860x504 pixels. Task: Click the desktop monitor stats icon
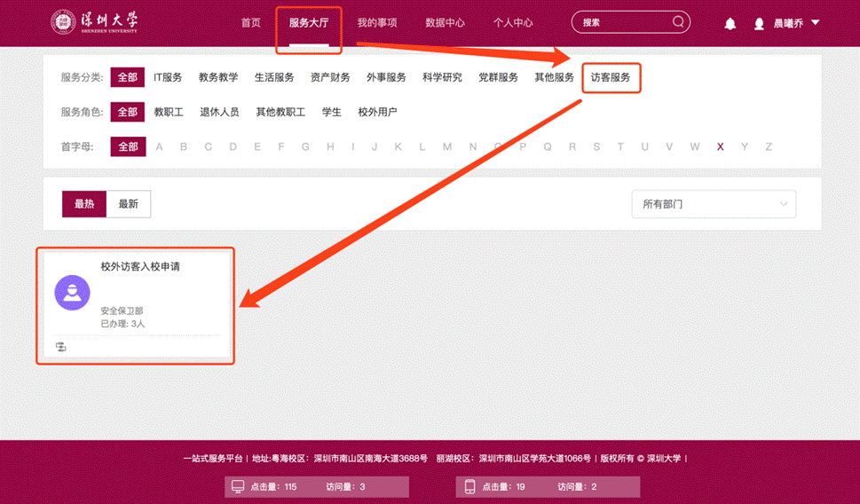(237, 486)
